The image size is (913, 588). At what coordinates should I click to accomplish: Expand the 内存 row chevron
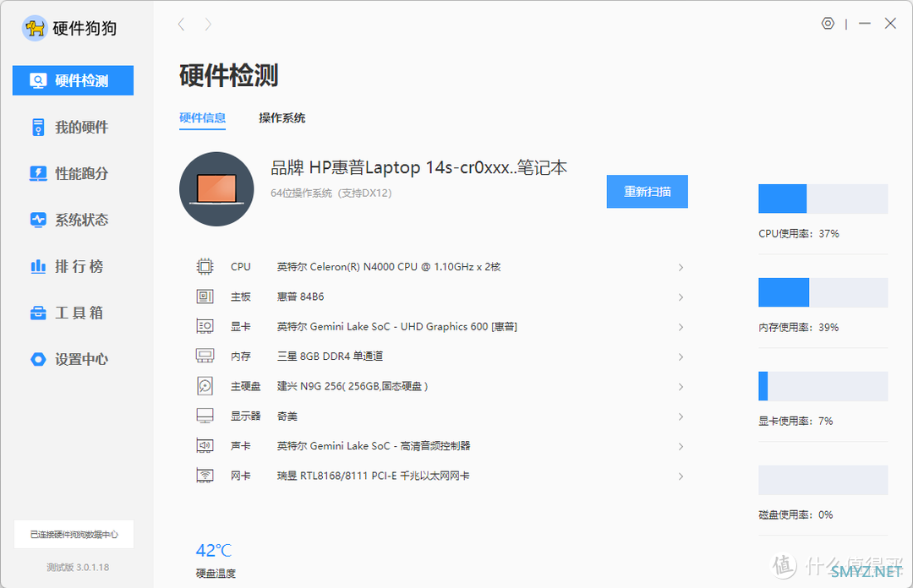click(681, 357)
